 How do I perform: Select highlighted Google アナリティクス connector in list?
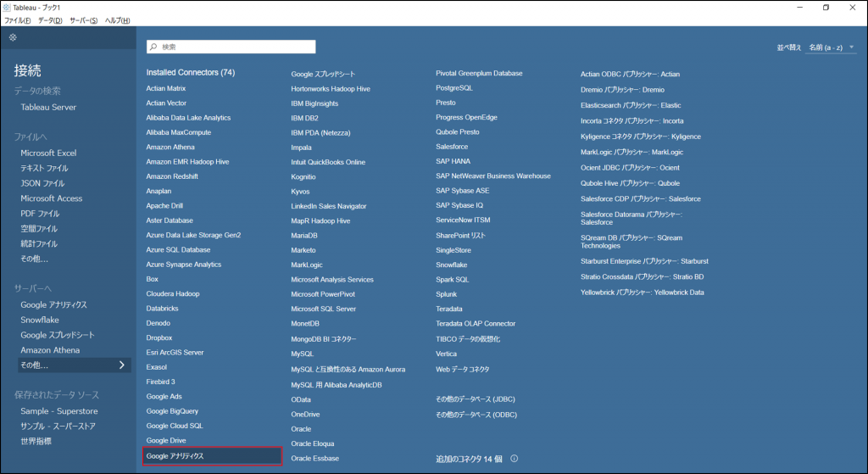tap(213, 456)
